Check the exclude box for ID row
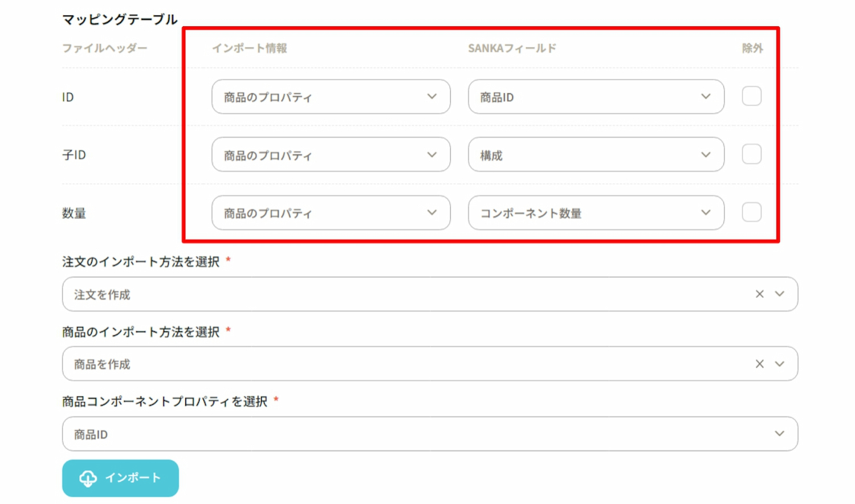The height and width of the screenshot is (504, 855). click(x=751, y=96)
